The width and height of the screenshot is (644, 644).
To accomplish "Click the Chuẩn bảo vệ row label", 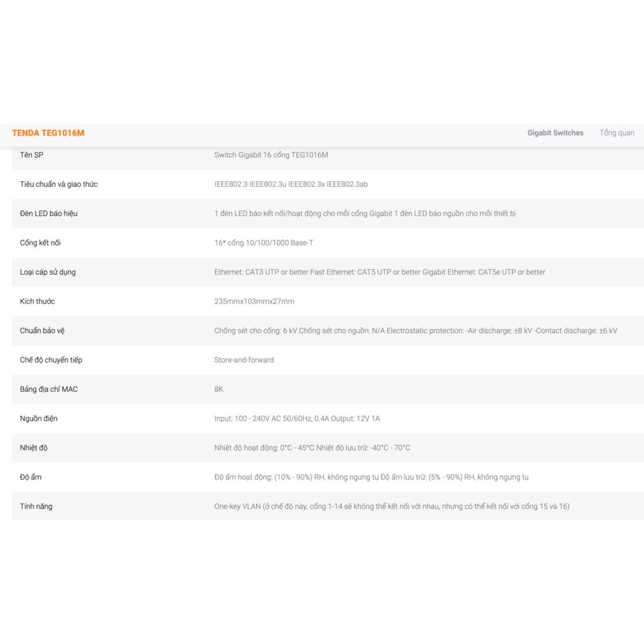I will click(x=43, y=331).
